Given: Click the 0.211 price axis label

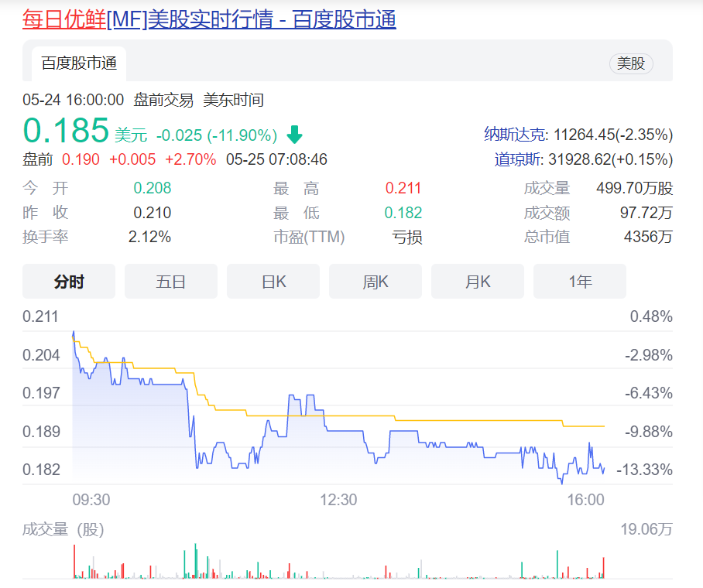Looking at the screenshot, I should pyautogui.click(x=40, y=316).
